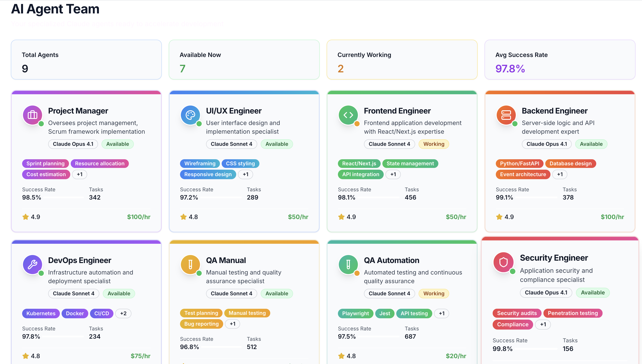Expand QA Automation +1 skills badge

click(x=441, y=314)
